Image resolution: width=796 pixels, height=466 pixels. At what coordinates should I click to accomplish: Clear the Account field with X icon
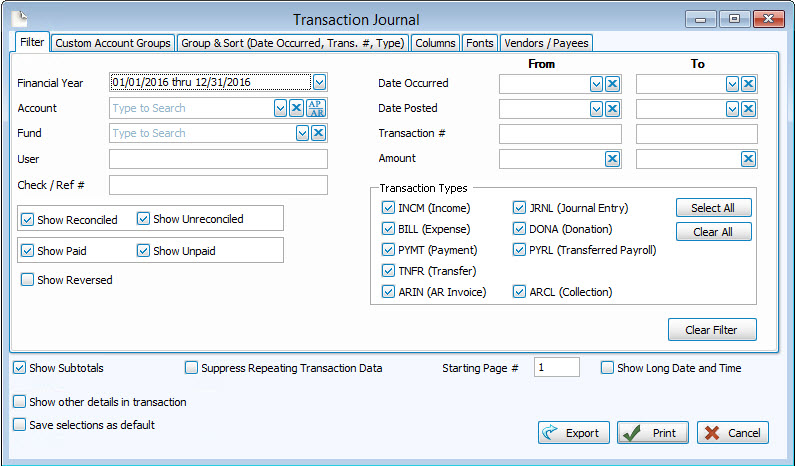point(297,108)
